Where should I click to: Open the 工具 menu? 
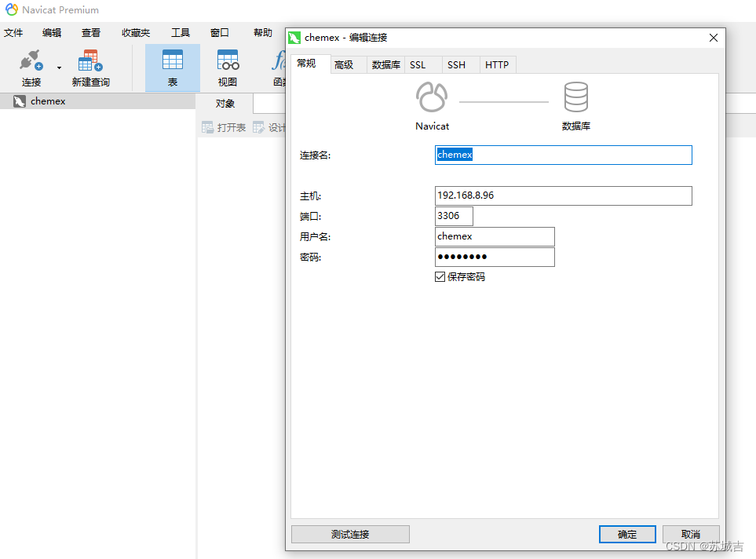click(x=180, y=32)
